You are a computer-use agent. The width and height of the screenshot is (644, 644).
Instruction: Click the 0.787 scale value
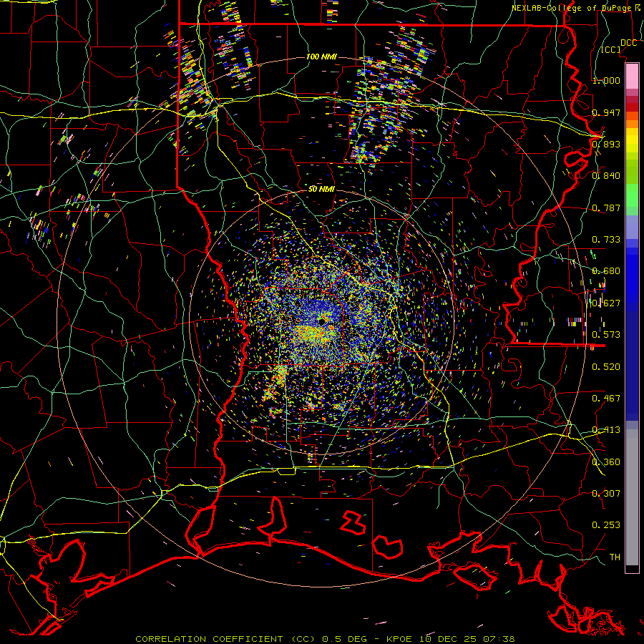click(x=606, y=208)
